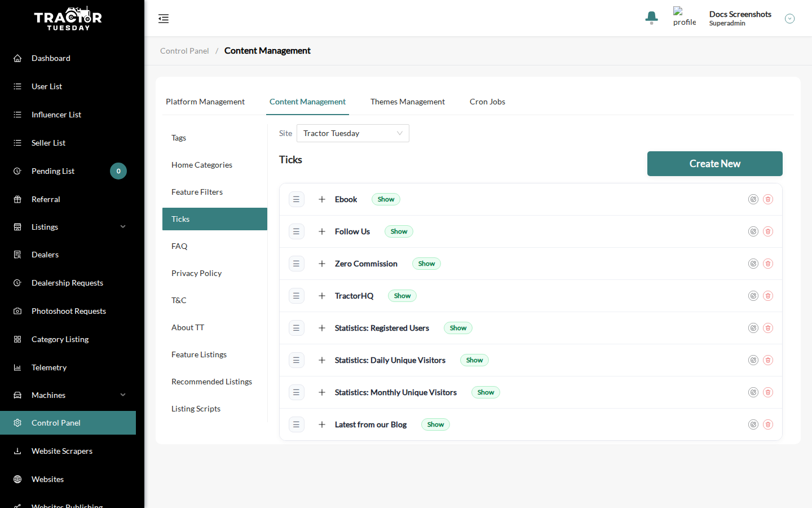Expand the Listings sidebar submenu

click(x=123, y=227)
